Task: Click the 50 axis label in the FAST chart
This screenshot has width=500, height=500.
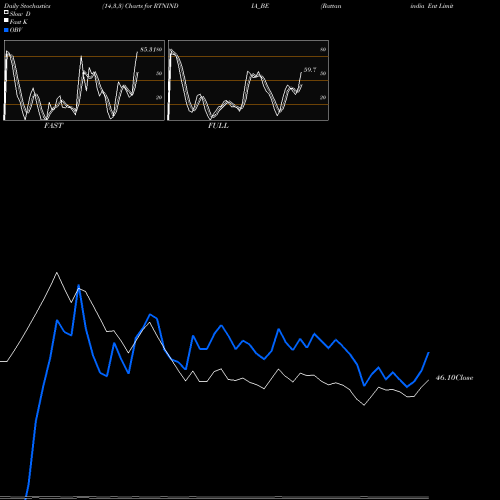Action: (x=159, y=74)
